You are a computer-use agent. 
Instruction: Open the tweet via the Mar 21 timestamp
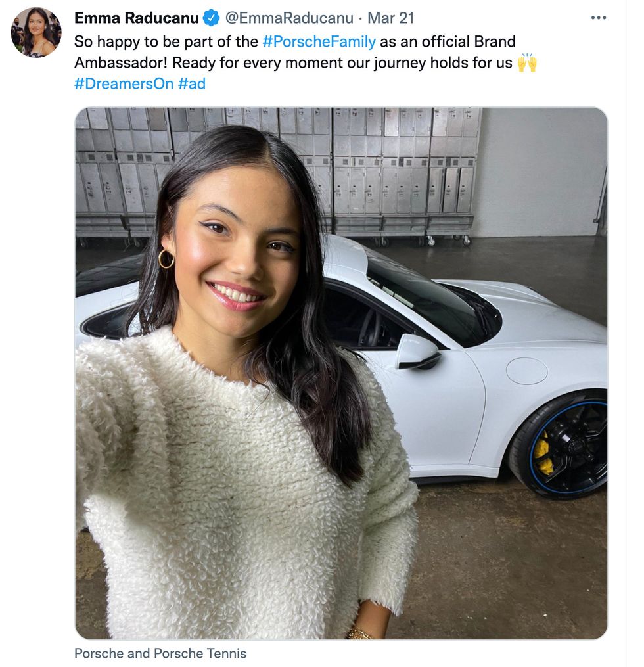pos(392,19)
